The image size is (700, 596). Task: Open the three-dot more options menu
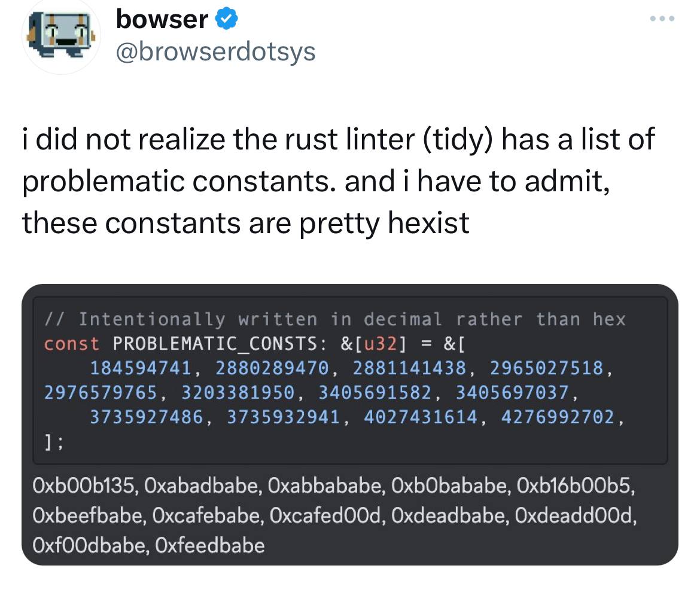tap(662, 19)
